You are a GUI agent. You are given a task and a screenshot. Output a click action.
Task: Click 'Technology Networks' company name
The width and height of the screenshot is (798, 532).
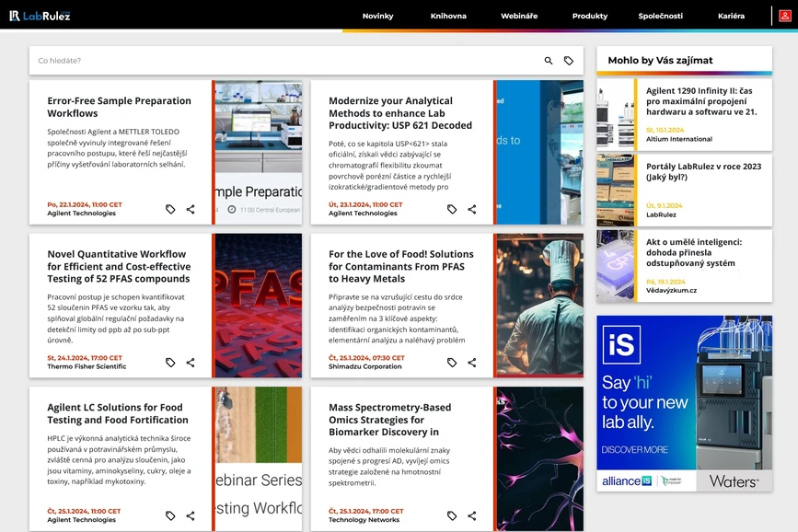coord(364,520)
